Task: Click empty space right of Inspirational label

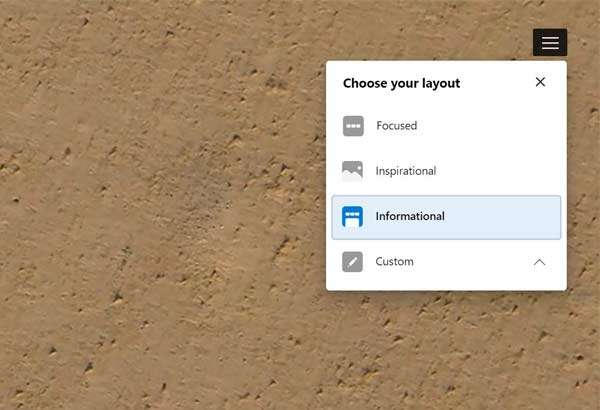Action: pos(500,171)
